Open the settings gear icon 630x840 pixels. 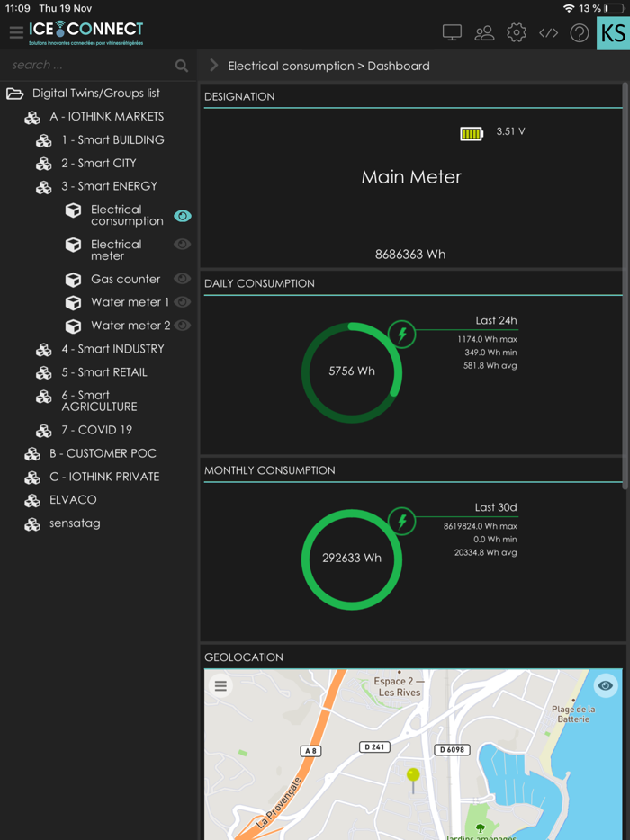pos(517,32)
